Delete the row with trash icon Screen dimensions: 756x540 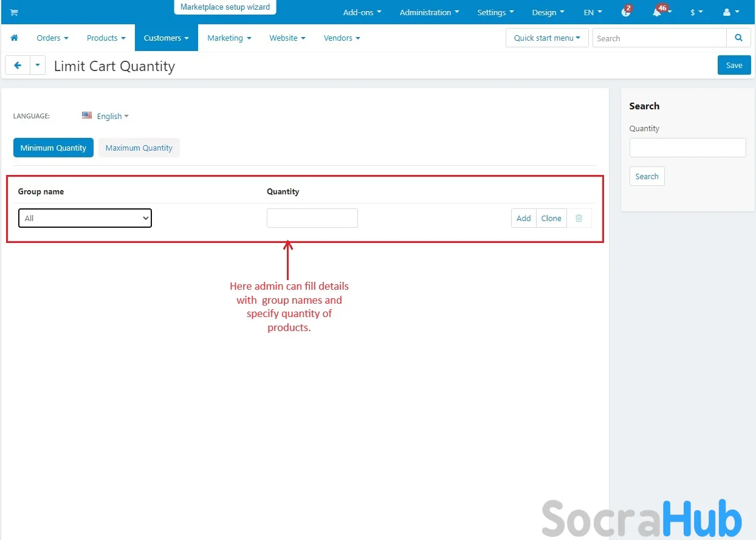[x=579, y=218]
